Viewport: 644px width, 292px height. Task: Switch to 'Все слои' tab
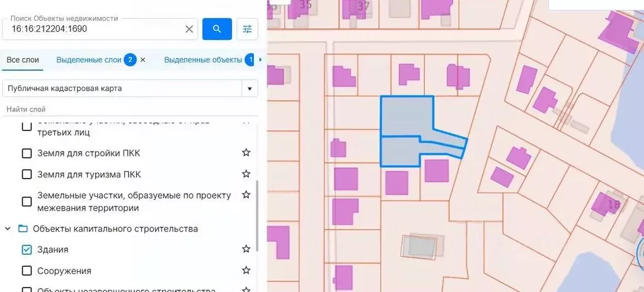(x=23, y=60)
